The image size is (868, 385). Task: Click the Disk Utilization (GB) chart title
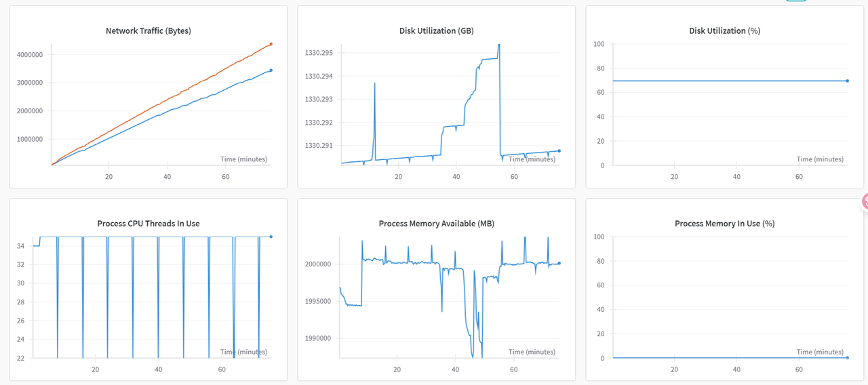click(x=436, y=31)
